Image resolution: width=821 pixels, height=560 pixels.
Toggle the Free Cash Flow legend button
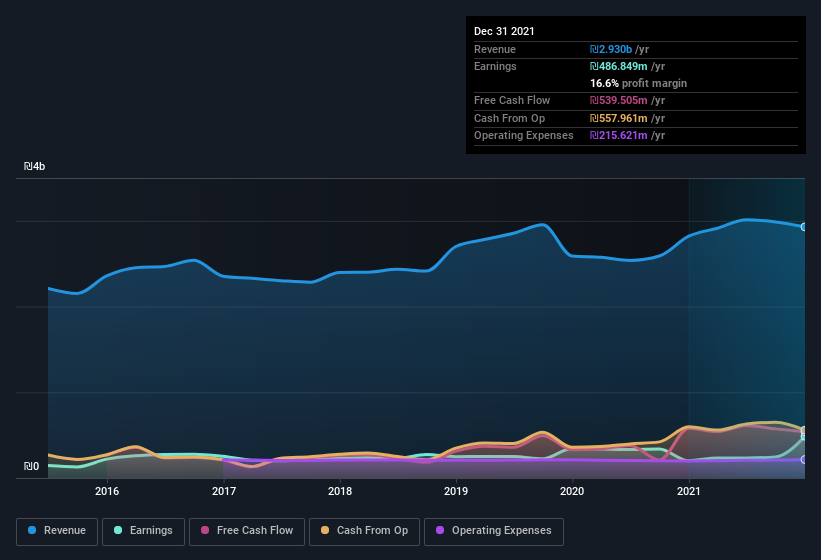(247, 531)
